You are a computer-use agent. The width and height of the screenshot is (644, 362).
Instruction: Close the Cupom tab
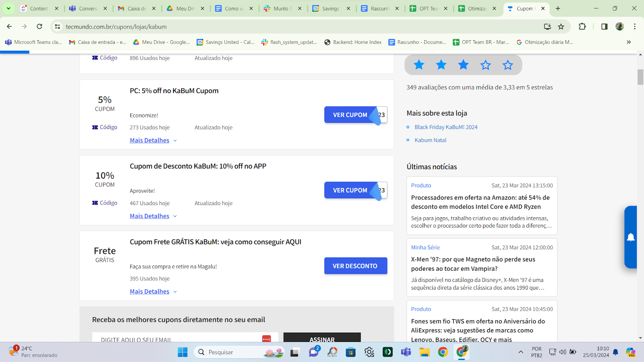click(x=543, y=8)
